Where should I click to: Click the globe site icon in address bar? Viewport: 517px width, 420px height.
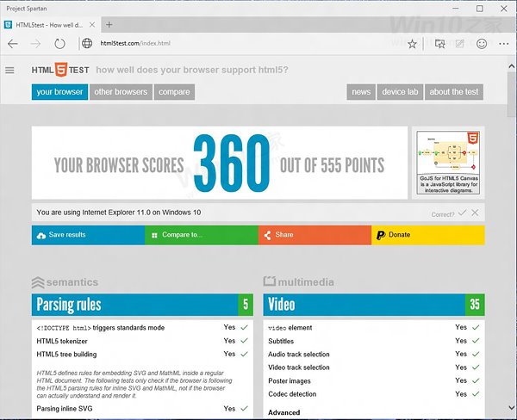click(87, 43)
